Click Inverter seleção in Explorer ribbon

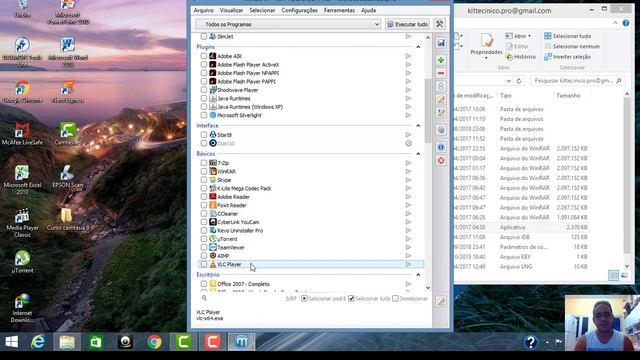pyautogui.click(x=568, y=57)
